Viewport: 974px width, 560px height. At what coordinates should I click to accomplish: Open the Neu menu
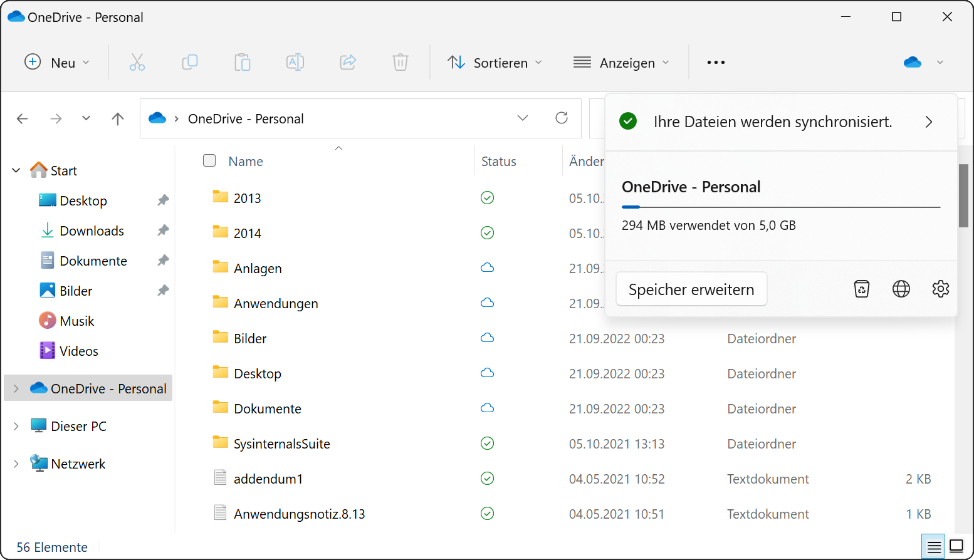tap(57, 63)
